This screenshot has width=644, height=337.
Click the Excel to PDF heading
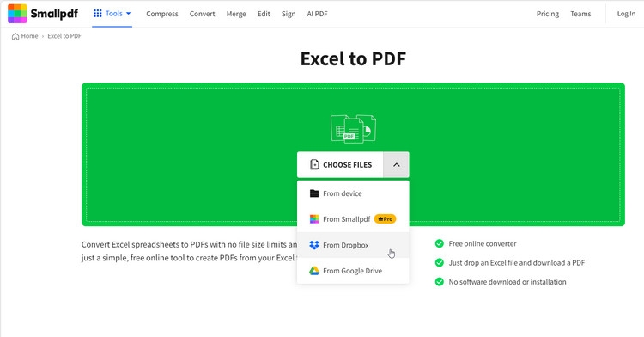pos(353,58)
